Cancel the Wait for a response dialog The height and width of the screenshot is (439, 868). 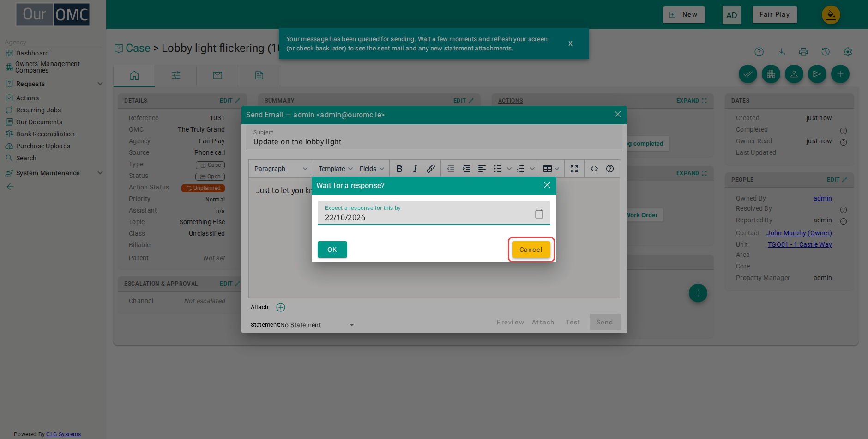point(531,250)
